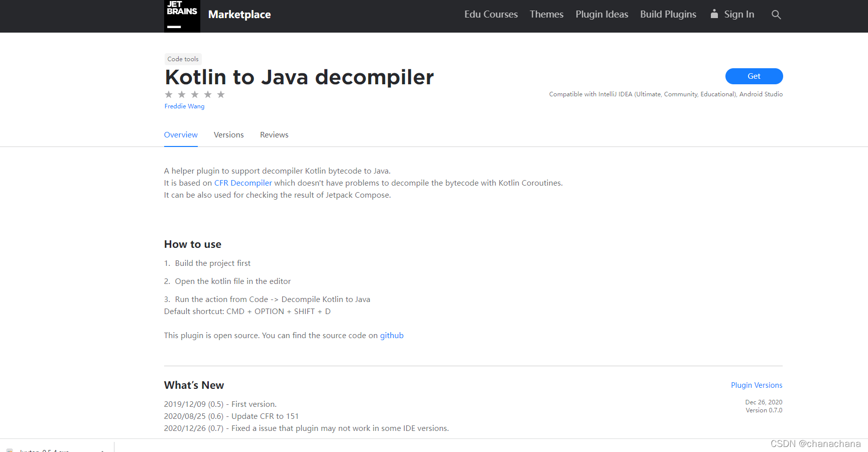Open Marketplace home link
868x452 pixels.
tap(239, 15)
